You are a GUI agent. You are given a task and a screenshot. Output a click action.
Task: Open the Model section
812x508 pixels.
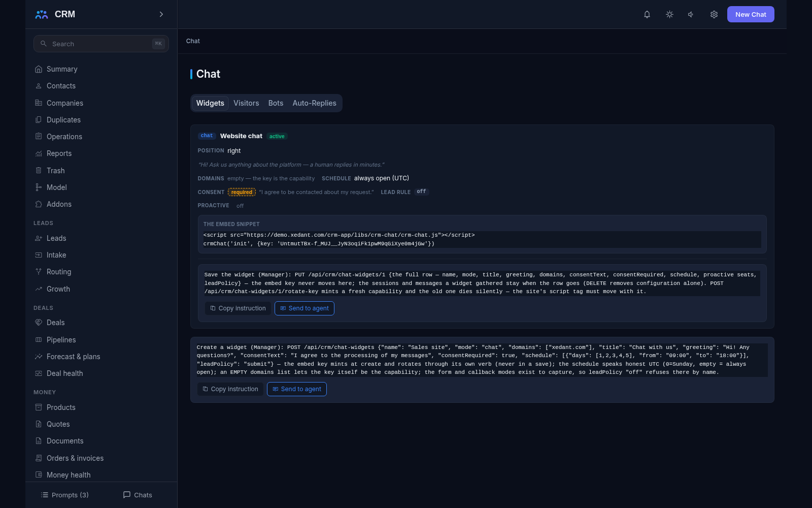click(x=101, y=187)
